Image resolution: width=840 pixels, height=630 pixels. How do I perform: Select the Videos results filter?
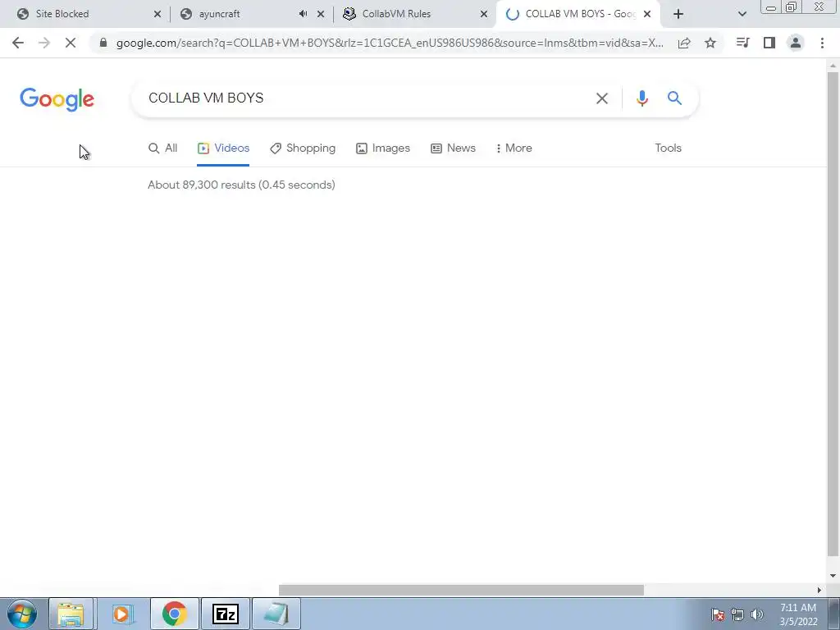223,148
